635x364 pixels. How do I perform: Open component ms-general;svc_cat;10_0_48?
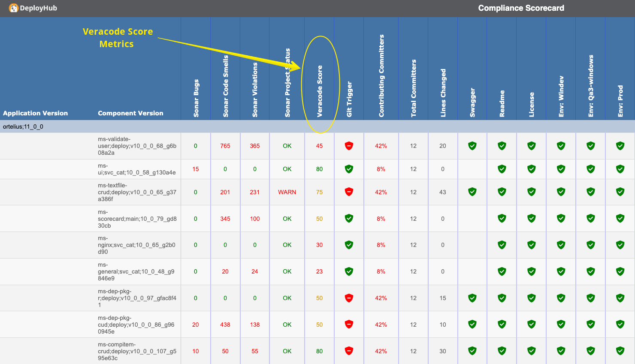click(x=136, y=271)
